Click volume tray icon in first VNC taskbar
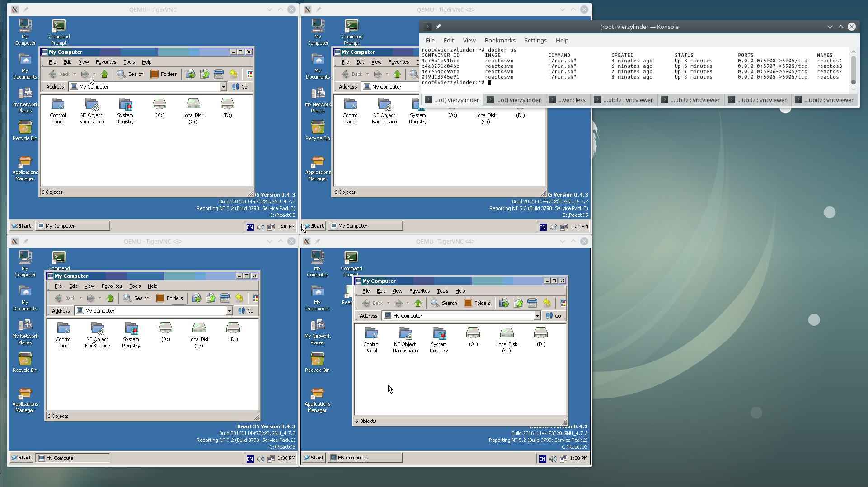This screenshot has height=487, width=868. pyautogui.click(x=261, y=227)
